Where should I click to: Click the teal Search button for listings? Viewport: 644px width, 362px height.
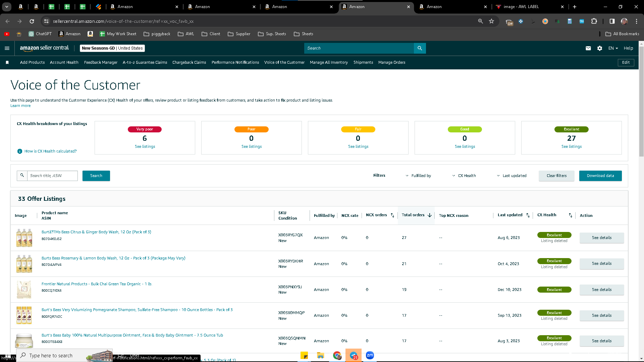(x=96, y=176)
